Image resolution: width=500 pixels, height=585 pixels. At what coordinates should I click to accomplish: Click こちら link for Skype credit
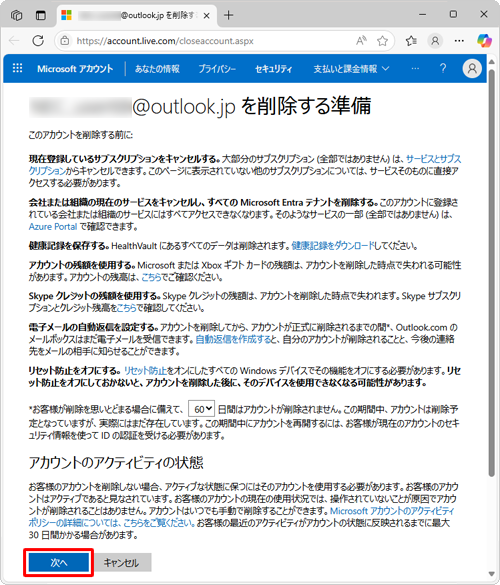[126, 308]
